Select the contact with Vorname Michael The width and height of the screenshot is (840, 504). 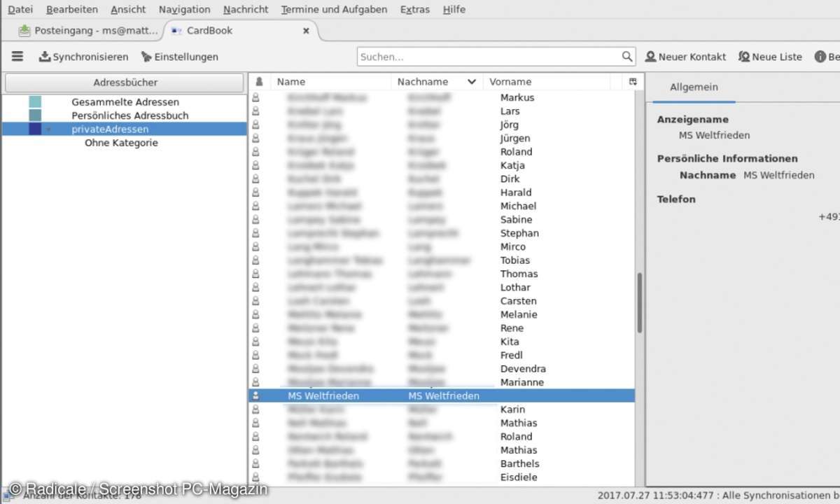click(442, 206)
